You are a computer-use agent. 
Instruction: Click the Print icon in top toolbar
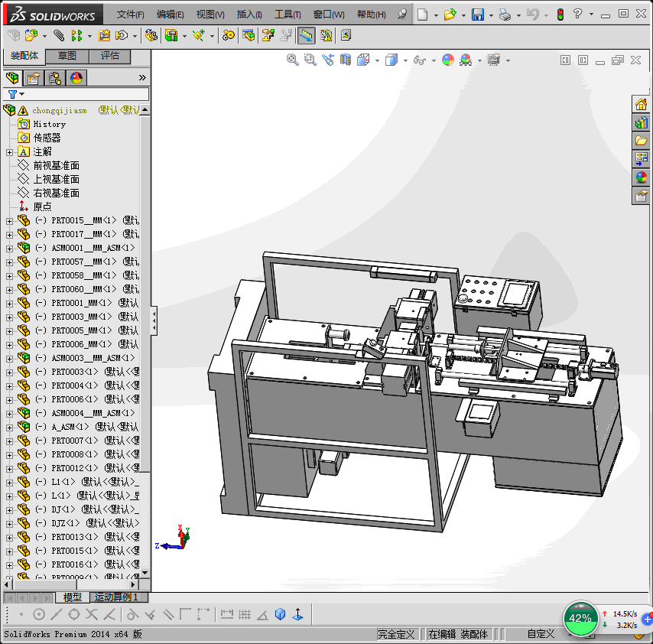pos(505,15)
